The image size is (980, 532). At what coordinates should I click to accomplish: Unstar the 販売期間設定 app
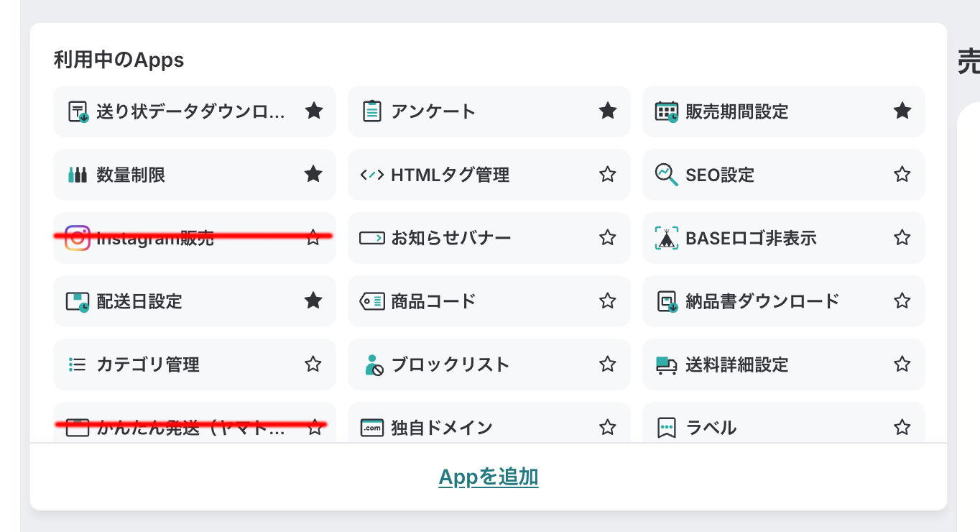pyautogui.click(x=902, y=111)
